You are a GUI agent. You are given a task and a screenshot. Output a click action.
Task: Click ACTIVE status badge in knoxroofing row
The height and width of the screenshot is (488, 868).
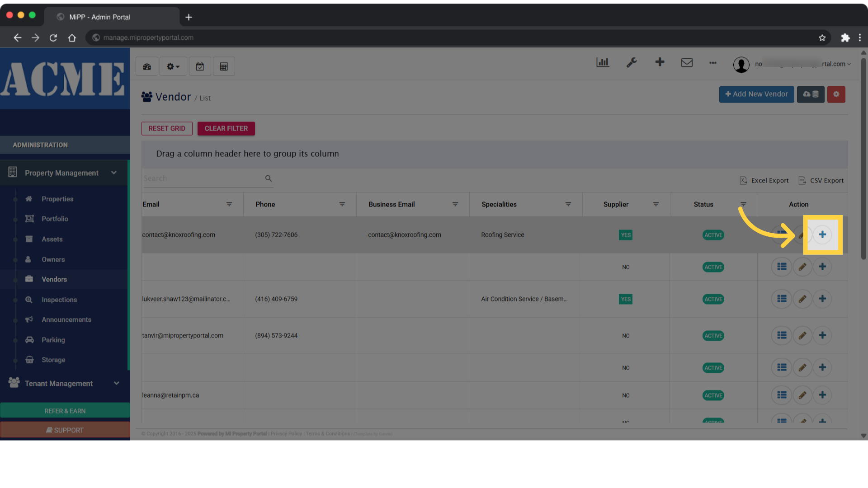coord(713,235)
